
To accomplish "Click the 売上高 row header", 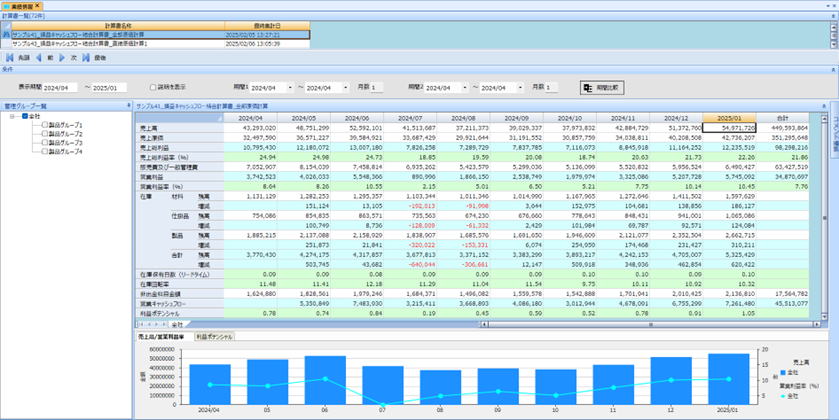I will [x=179, y=128].
